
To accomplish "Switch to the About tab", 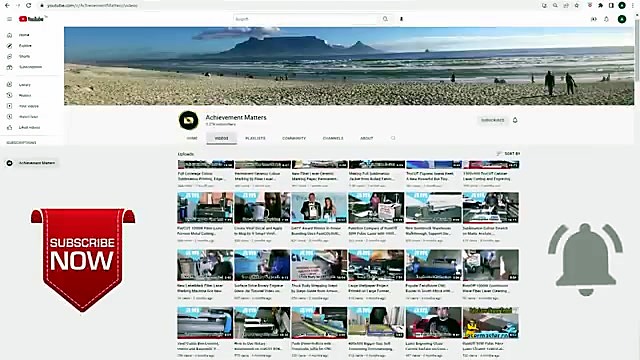I will (367, 138).
